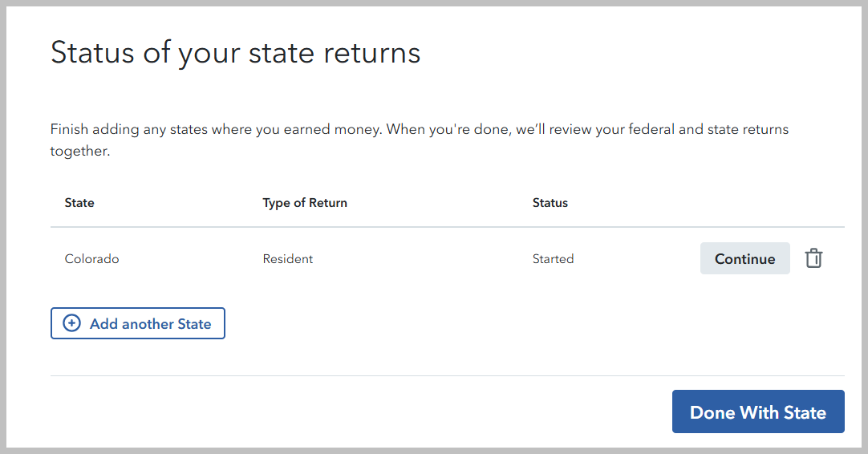Click the plus circle icon
The image size is (868, 454).
[x=72, y=323]
